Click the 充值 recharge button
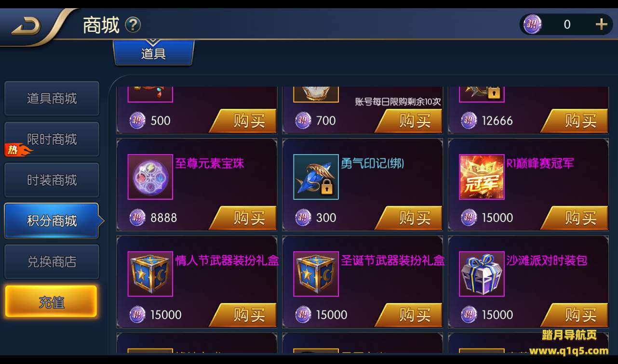 click(51, 302)
